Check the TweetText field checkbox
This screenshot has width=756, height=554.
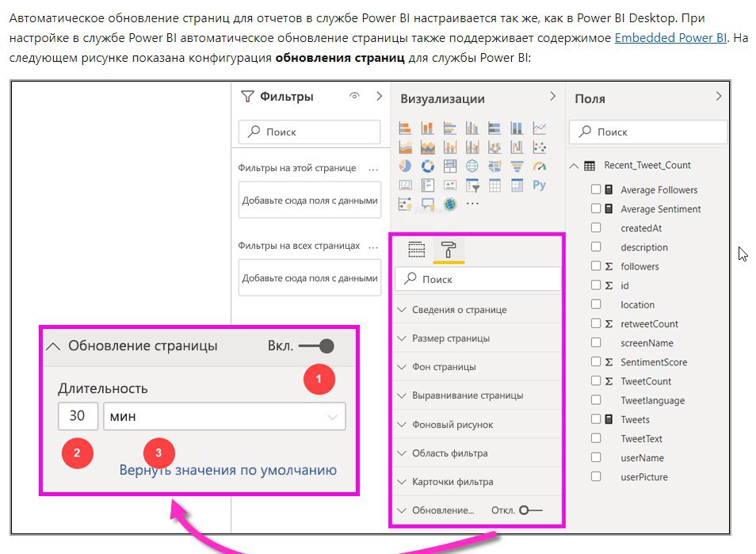pyautogui.click(x=596, y=438)
